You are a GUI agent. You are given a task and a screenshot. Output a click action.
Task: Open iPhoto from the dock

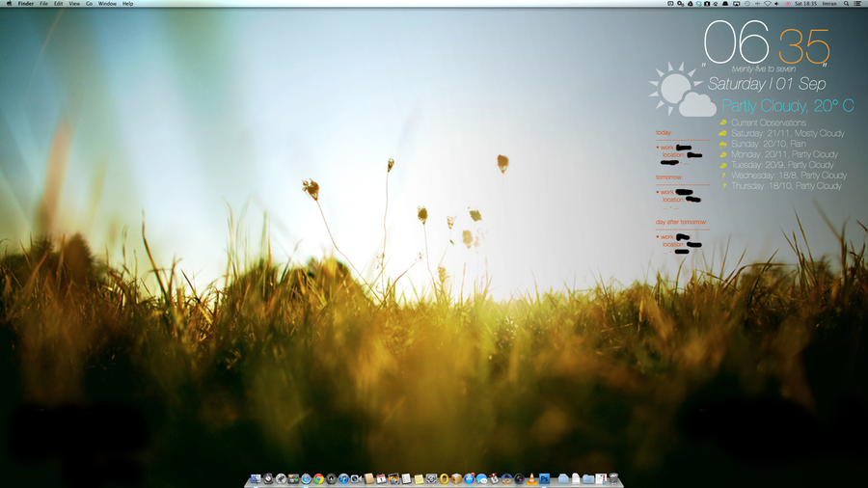(393, 478)
